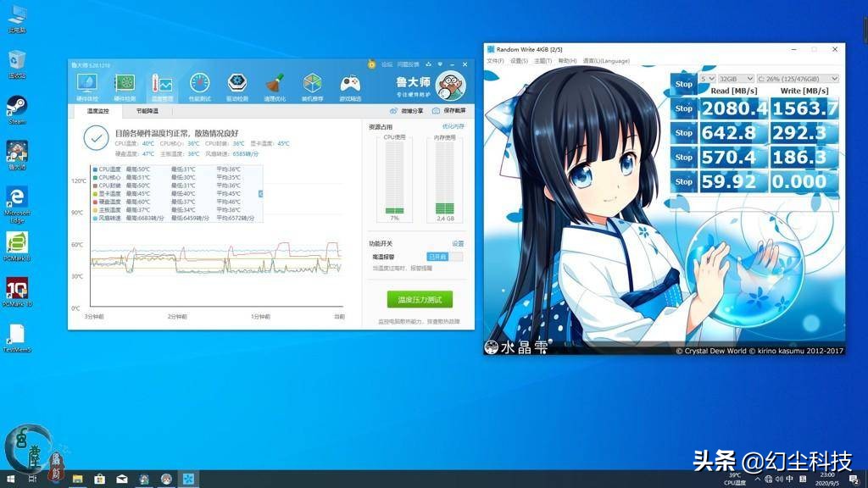Click the read value 570.4
This screenshot has height=488, width=868.
(734, 157)
